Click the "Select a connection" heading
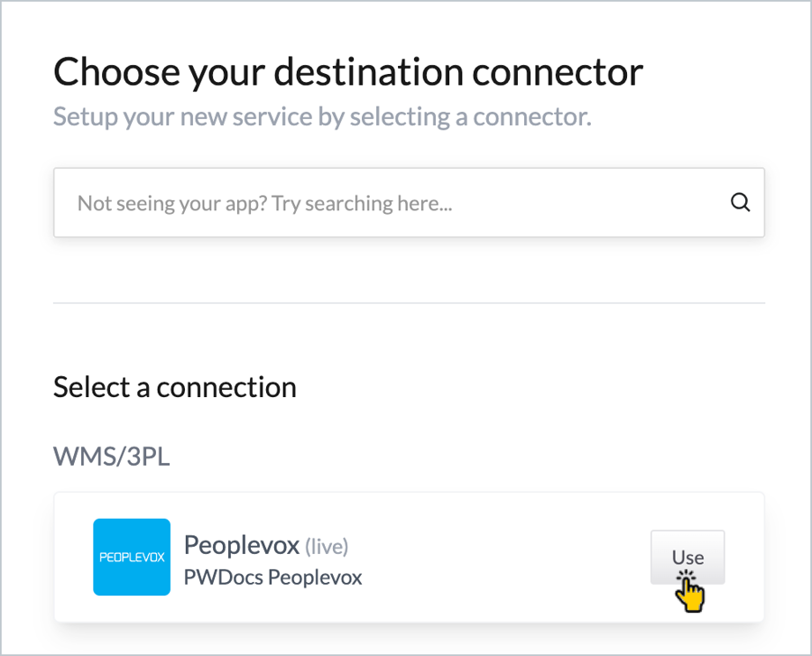 [175, 387]
